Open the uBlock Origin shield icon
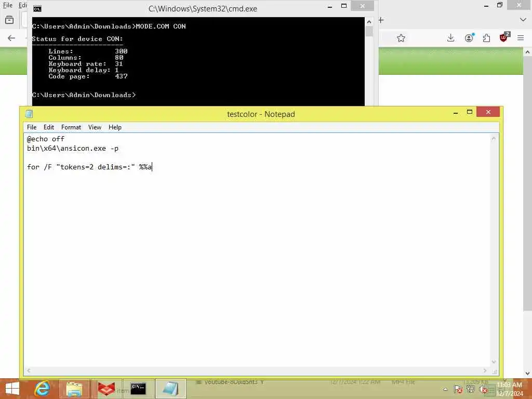The image size is (532, 399). tap(504, 37)
